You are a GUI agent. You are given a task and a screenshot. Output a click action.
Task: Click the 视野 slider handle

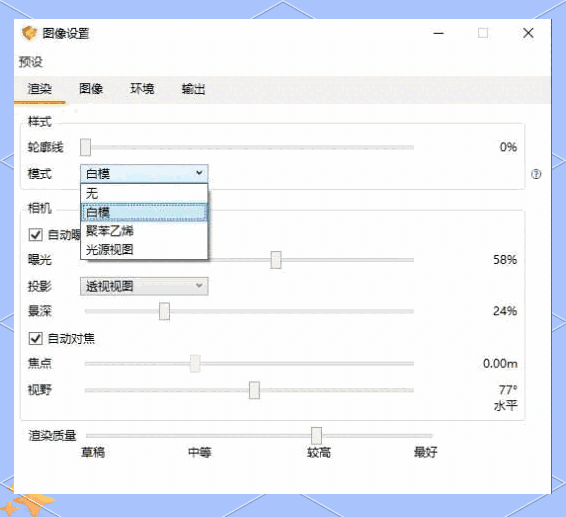pyautogui.click(x=254, y=390)
